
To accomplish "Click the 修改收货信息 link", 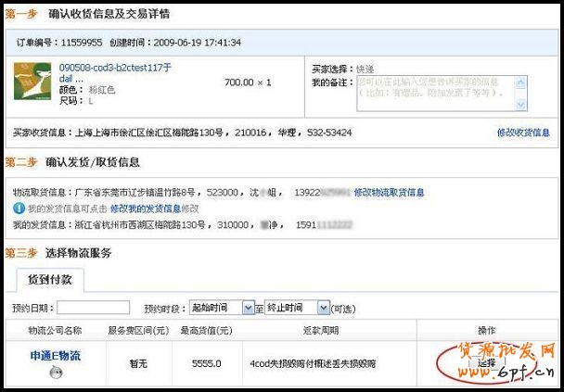I will 523,133.
